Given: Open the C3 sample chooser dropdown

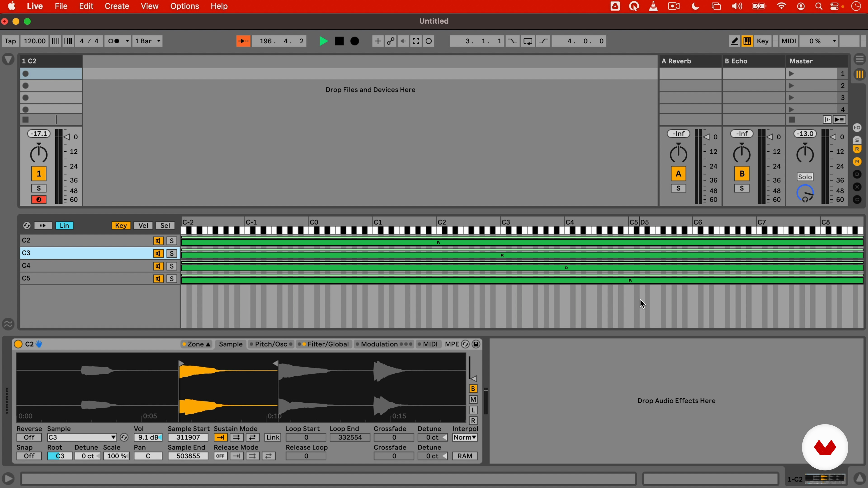Looking at the screenshot, I should tap(82, 437).
